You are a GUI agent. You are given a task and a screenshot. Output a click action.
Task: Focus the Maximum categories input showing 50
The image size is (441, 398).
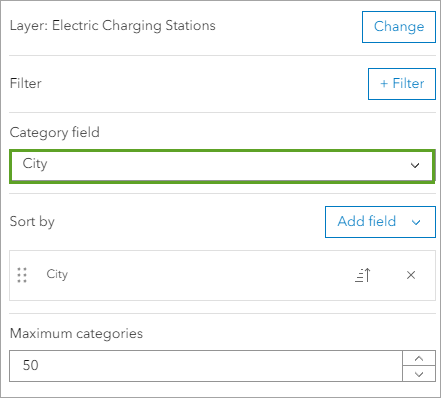click(206, 366)
